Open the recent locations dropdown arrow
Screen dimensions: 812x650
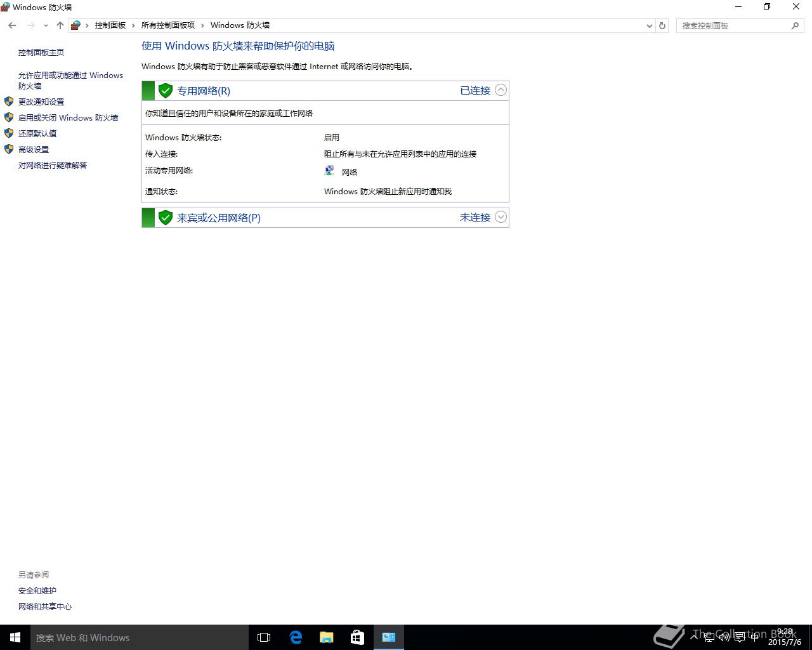tap(46, 25)
